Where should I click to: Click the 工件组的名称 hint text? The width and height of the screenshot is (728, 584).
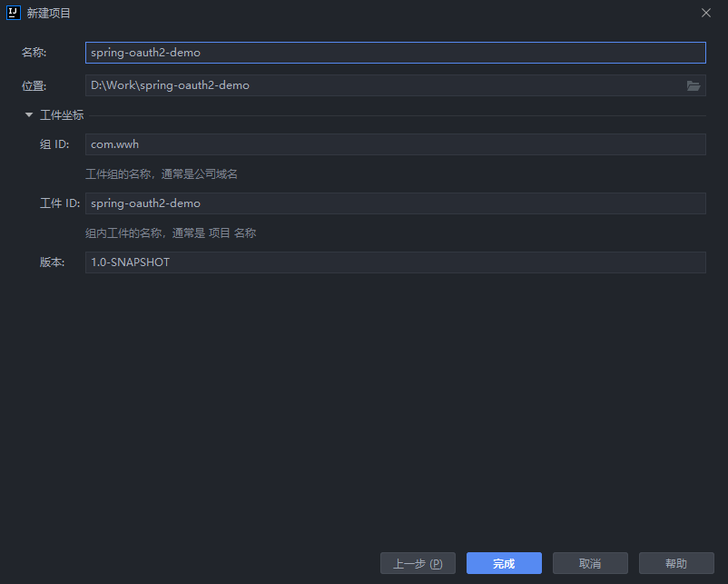pyautogui.click(x=162, y=173)
